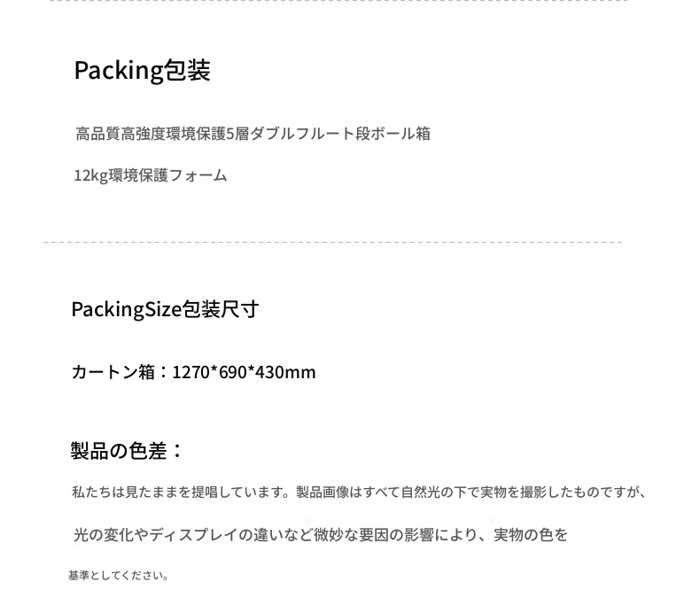
Task: Click the 高品質高強度 words
Action: [121, 134]
